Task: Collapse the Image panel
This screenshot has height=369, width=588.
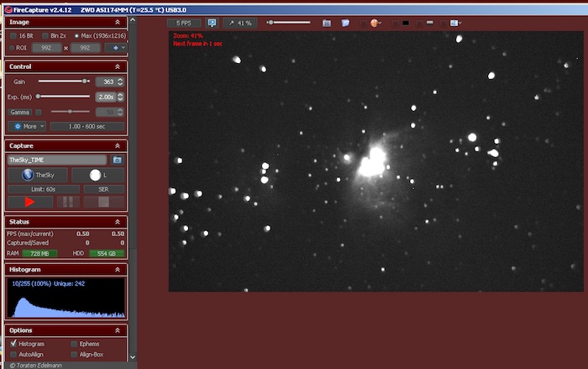Action: click(x=117, y=22)
